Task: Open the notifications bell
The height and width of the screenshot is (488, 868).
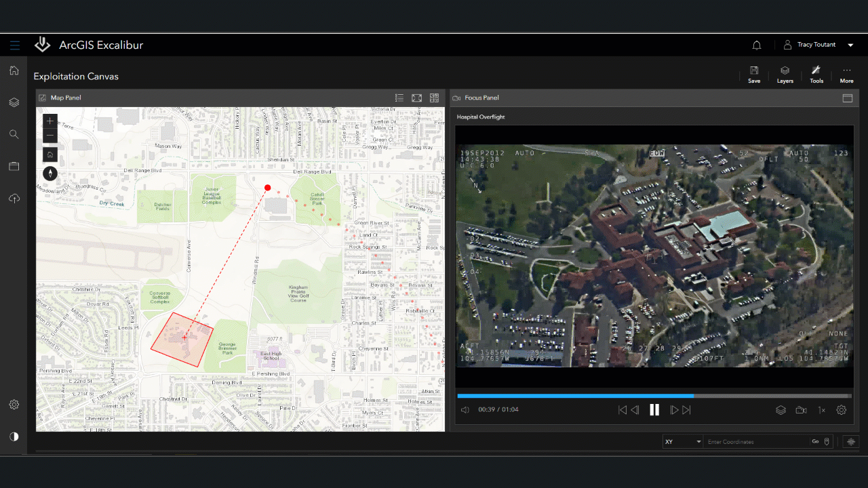Action: click(x=757, y=45)
